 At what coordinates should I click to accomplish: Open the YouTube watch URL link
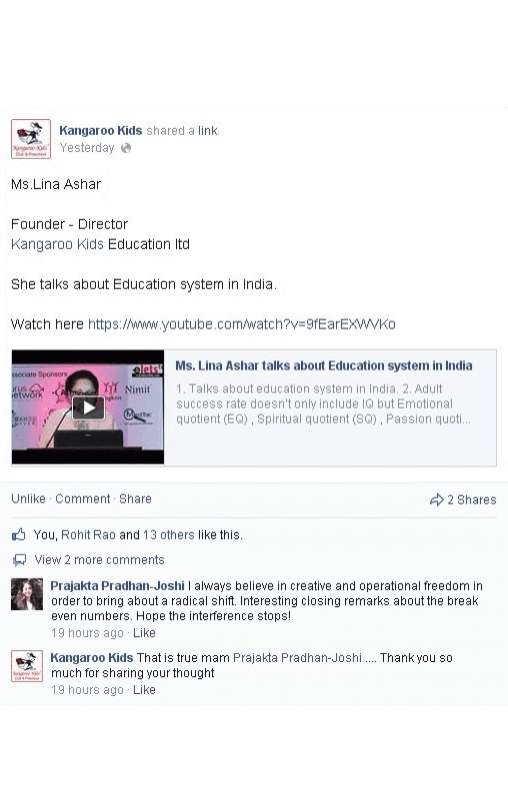pos(242,324)
